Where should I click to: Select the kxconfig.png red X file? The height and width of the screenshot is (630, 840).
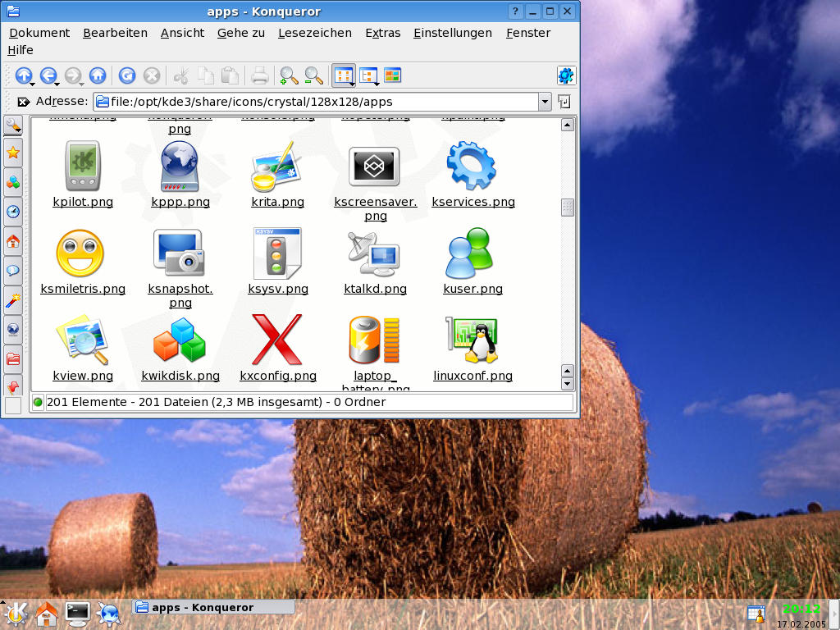click(277, 348)
